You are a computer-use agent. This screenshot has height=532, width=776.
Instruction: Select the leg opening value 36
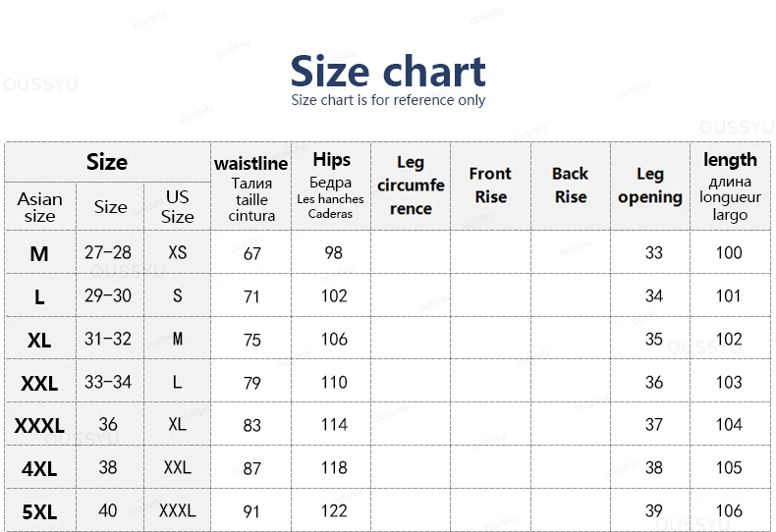(x=654, y=382)
